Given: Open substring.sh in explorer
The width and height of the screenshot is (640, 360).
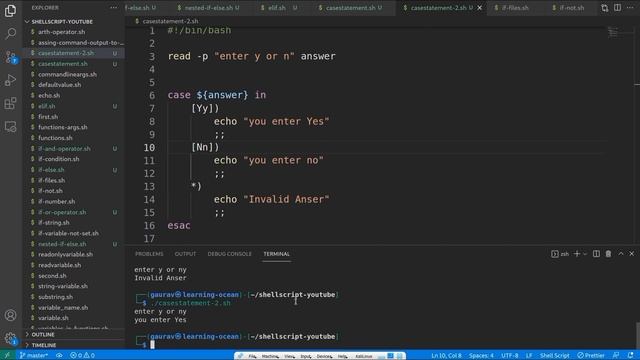Looking at the screenshot, I should (x=56, y=297).
